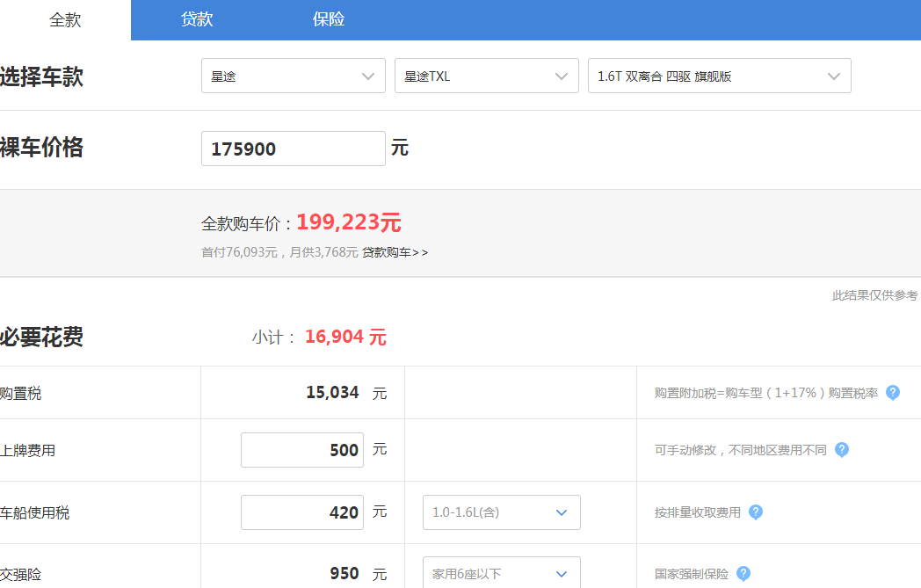This screenshot has height=588, width=921.
Task: Click the help icon beside 国家强制保险
Action: (x=743, y=573)
